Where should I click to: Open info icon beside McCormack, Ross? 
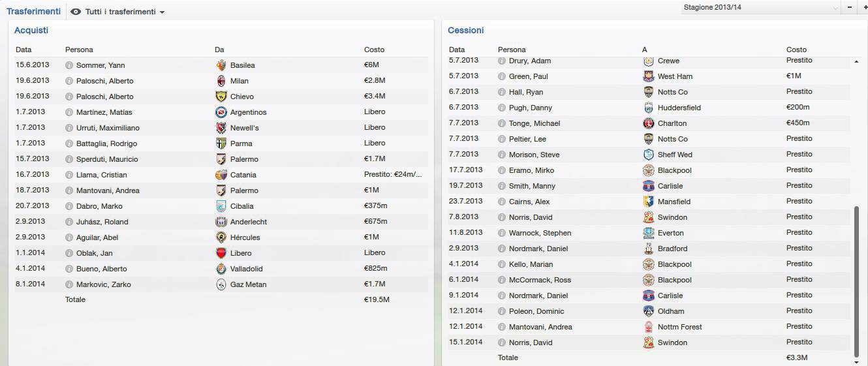pyautogui.click(x=502, y=280)
